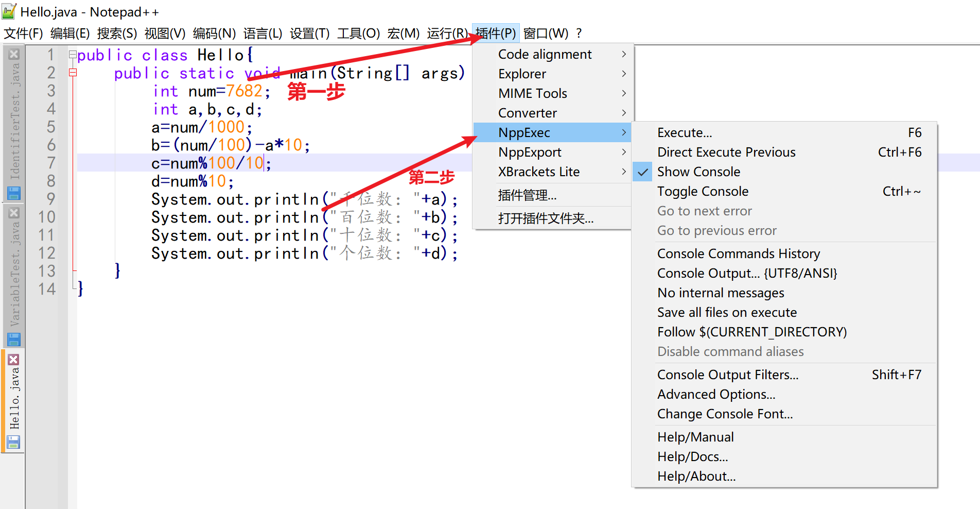
Task: Open the 文件(F) menu
Action: click(23, 33)
